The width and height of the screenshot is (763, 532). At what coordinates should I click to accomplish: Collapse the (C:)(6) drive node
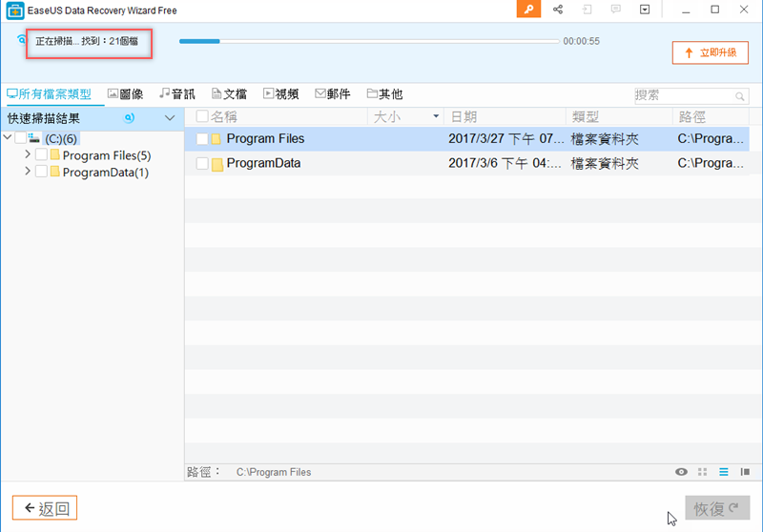[9, 138]
